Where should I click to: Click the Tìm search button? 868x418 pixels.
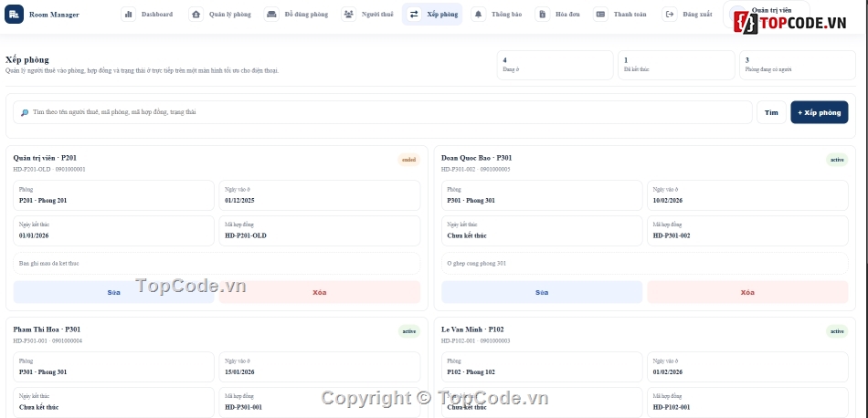point(771,112)
